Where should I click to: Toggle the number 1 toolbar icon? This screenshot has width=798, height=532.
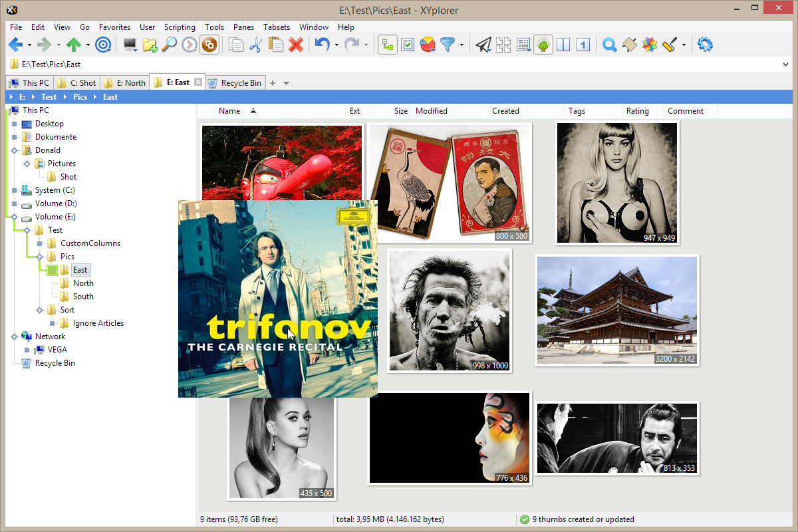tap(583, 45)
